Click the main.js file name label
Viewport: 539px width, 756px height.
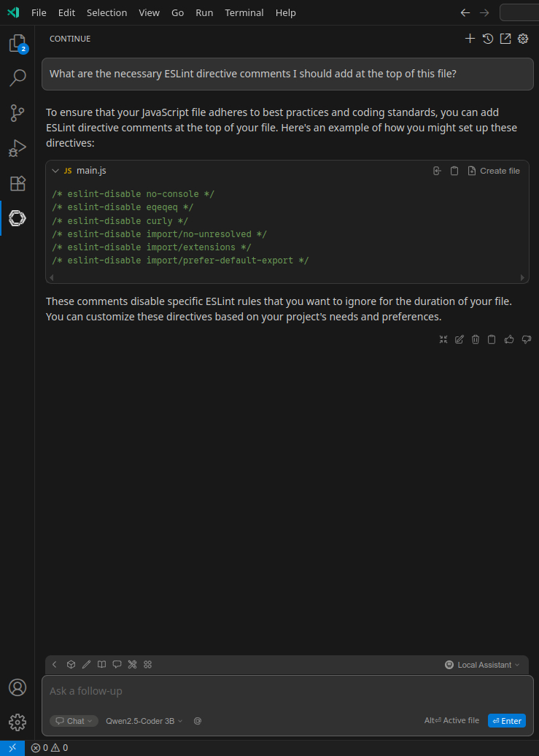coord(91,171)
